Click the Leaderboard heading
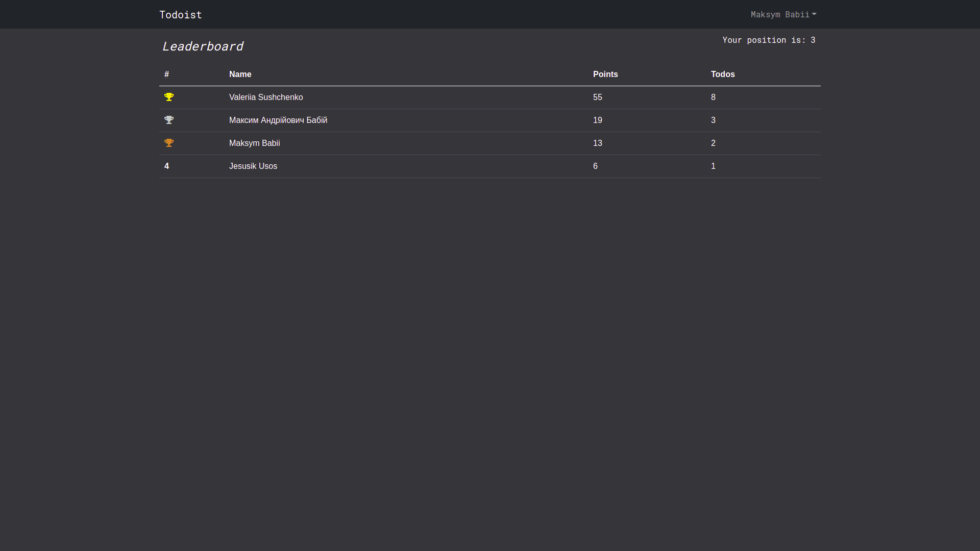This screenshot has width=980, height=551. click(203, 46)
